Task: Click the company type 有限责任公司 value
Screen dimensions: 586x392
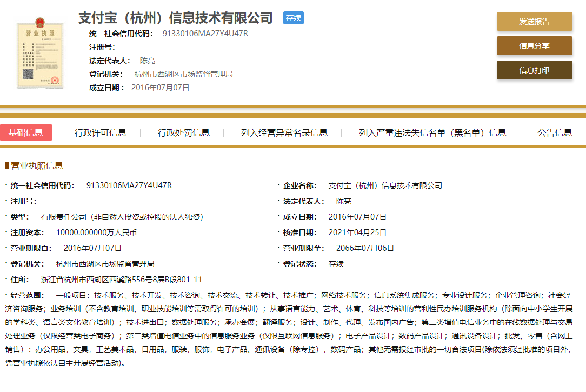Action: [x=122, y=217]
